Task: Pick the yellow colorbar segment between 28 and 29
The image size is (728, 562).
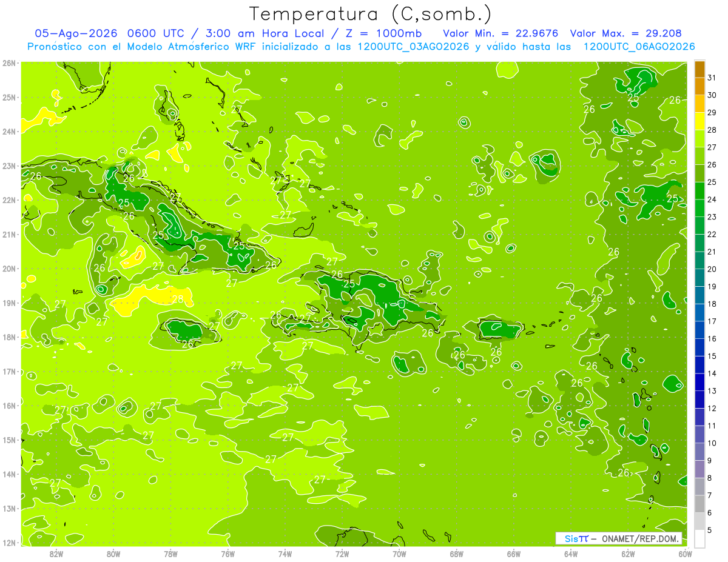Action: point(699,121)
